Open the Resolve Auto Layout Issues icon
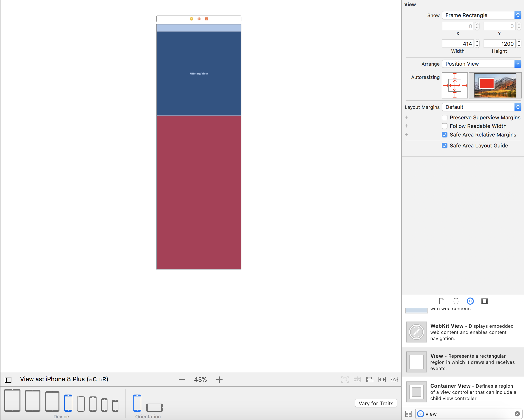524x420 pixels. [394, 379]
